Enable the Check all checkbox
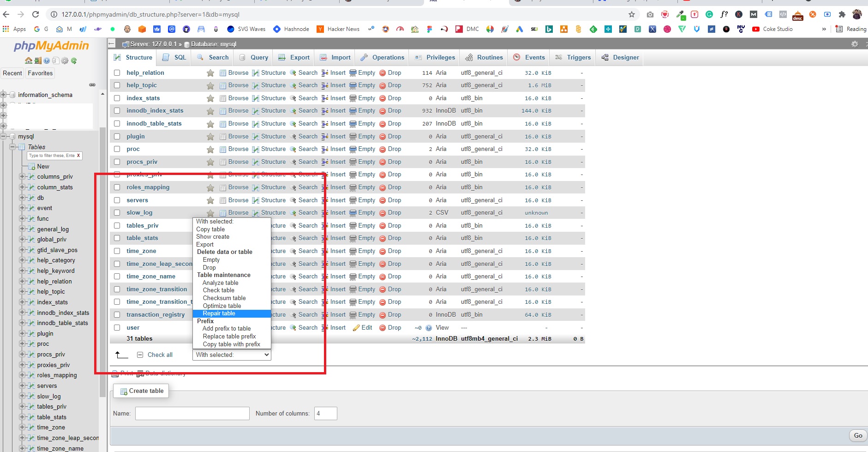The height and width of the screenshot is (452, 868). coord(140,355)
